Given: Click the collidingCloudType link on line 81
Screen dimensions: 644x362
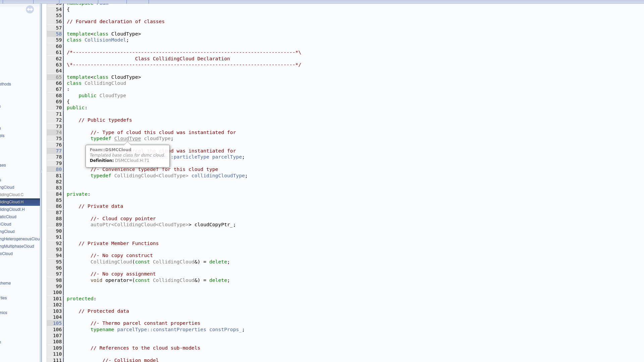Looking at the screenshot, I should 218,176.
